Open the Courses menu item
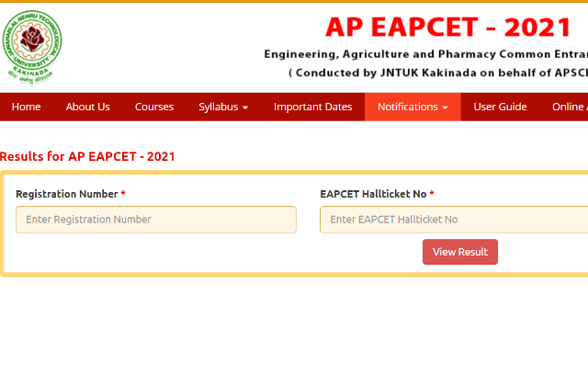This screenshot has height=386, width=588. 154,107
